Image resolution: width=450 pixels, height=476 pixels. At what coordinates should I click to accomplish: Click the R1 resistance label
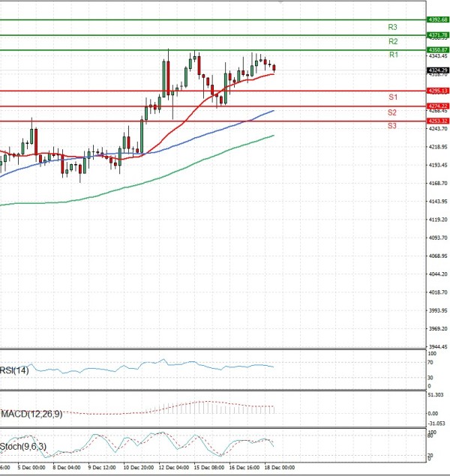393,55
